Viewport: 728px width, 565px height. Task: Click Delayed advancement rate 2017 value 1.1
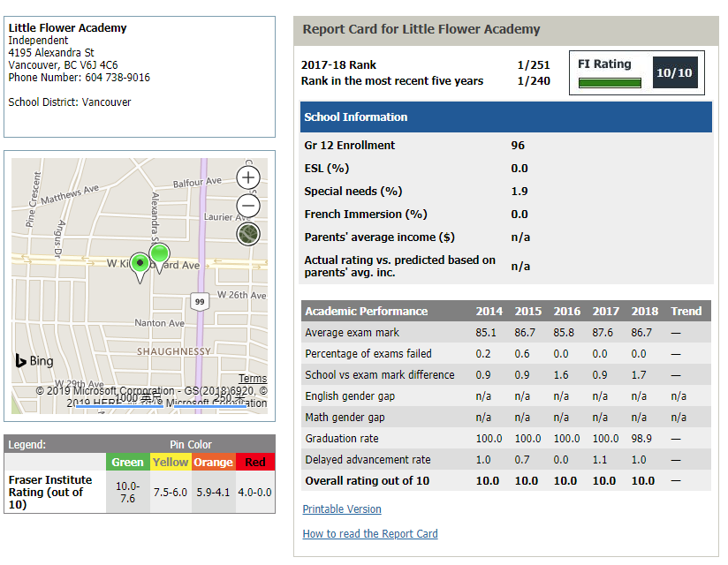pos(599,460)
